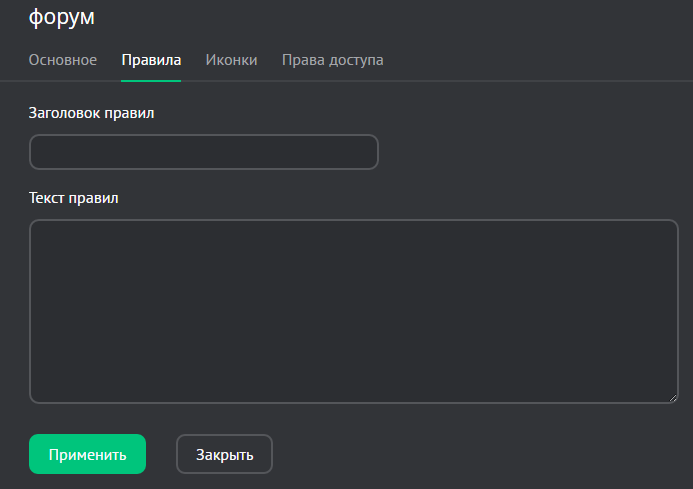Viewport: 693px width, 489px height.
Task: Click the Заголовок правил input field
Action: [204, 152]
